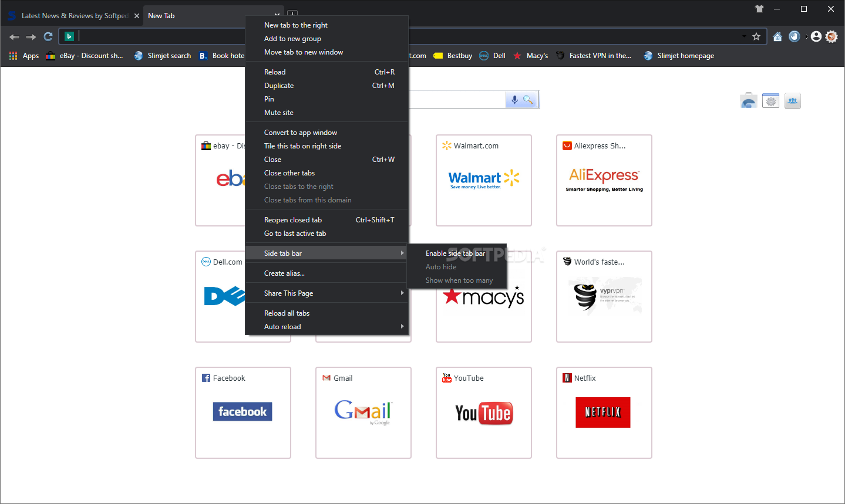This screenshot has height=504, width=845.
Task: Open the Netflix speed dial tile
Action: [604, 412]
